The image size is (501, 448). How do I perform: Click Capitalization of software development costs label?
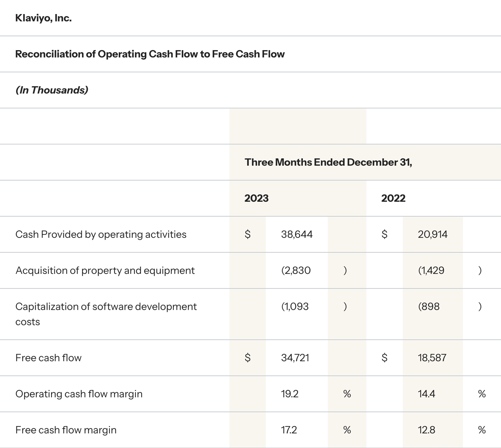tap(106, 314)
